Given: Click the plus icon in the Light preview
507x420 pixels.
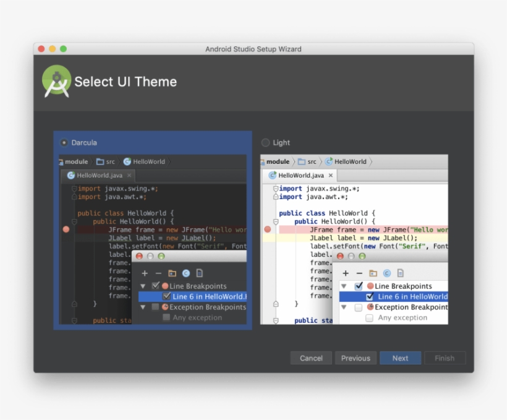Looking at the screenshot, I should pos(346,273).
